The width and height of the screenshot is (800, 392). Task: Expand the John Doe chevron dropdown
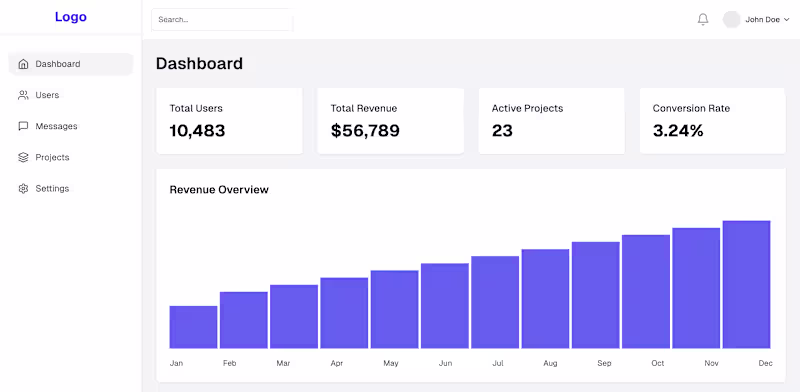tap(786, 19)
